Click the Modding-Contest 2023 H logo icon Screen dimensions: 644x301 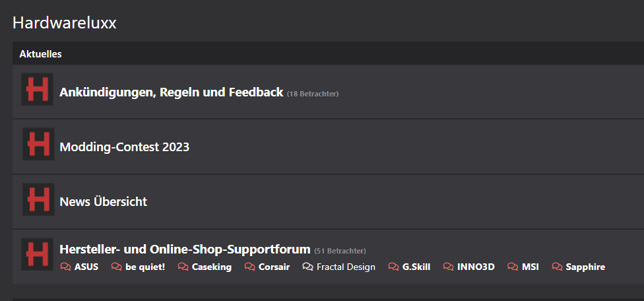tap(38, 144)
